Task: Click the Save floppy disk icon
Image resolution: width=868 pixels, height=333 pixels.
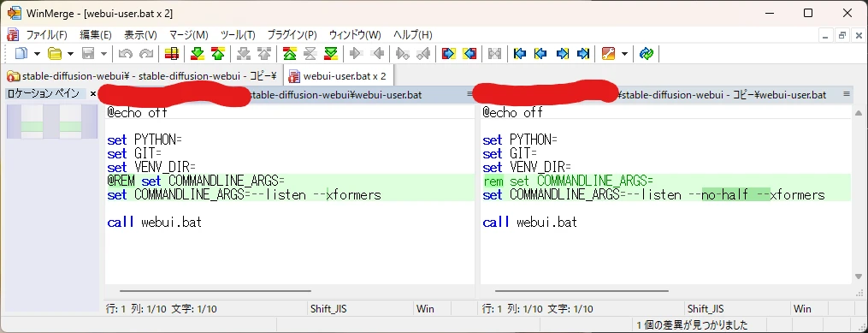Action: (x=87, y=54)
